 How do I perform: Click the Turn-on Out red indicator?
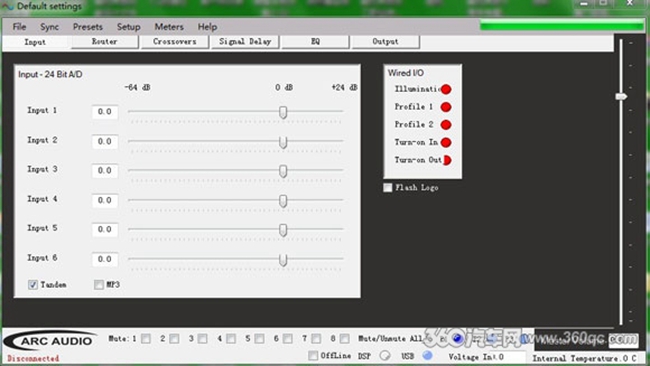(x=447, y=160)
